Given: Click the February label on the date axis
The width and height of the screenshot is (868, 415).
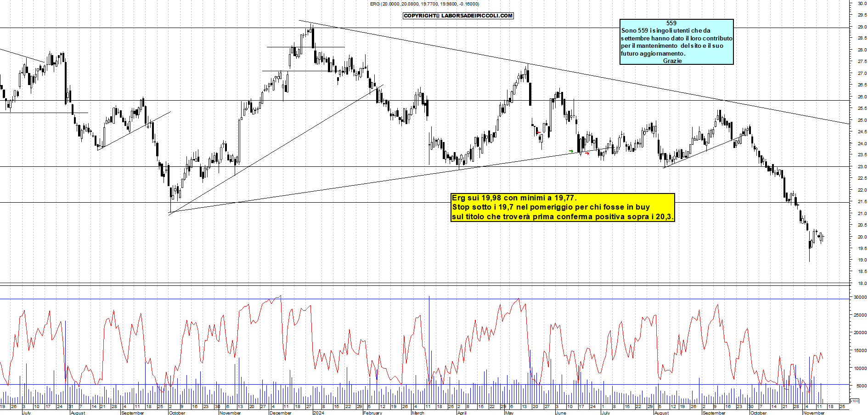Looking at the screenshot, I should click(372, 413).
